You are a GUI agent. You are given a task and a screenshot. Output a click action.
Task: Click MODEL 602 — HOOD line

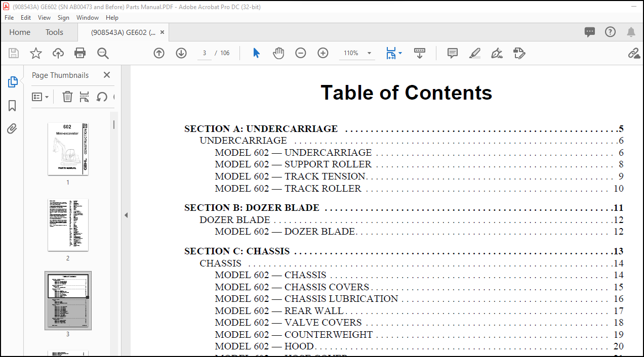(x=419, y=346)
